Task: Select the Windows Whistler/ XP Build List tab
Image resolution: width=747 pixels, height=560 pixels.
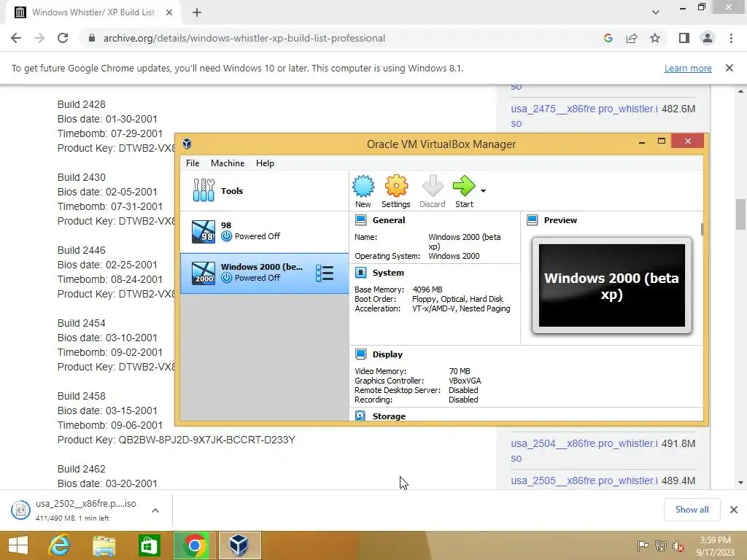Action: [93, 13]
